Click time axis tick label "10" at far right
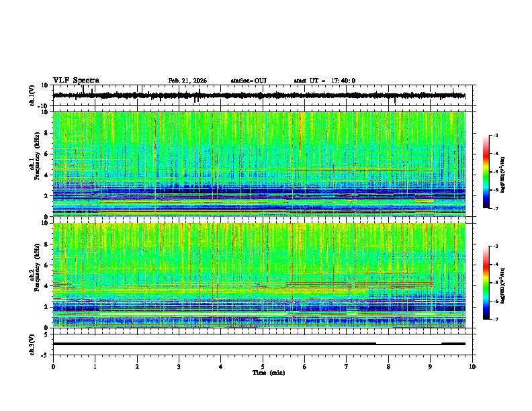Viewport: 532px width, 411px height. (472, 367)
